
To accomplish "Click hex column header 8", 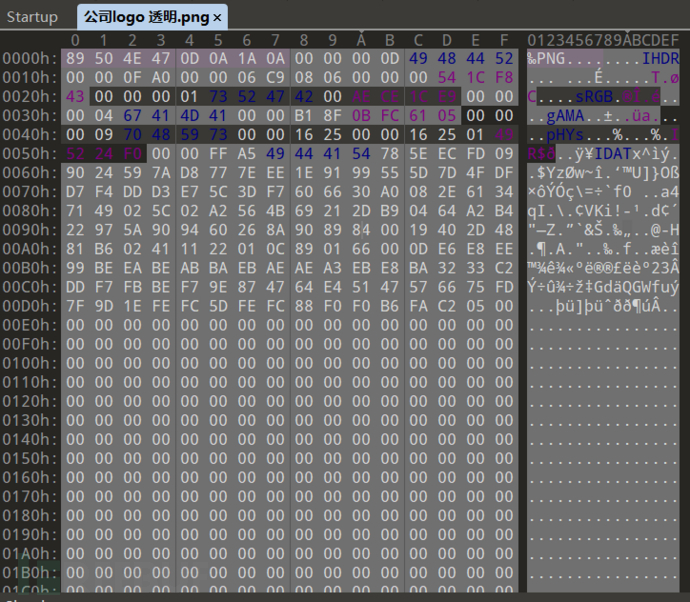I will [x=304, y=39].
